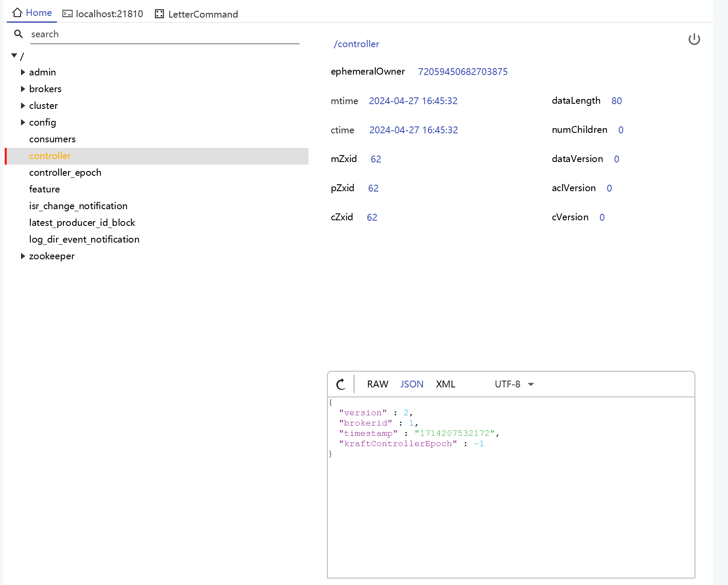Click the cVersion value 0

point(602,217)
